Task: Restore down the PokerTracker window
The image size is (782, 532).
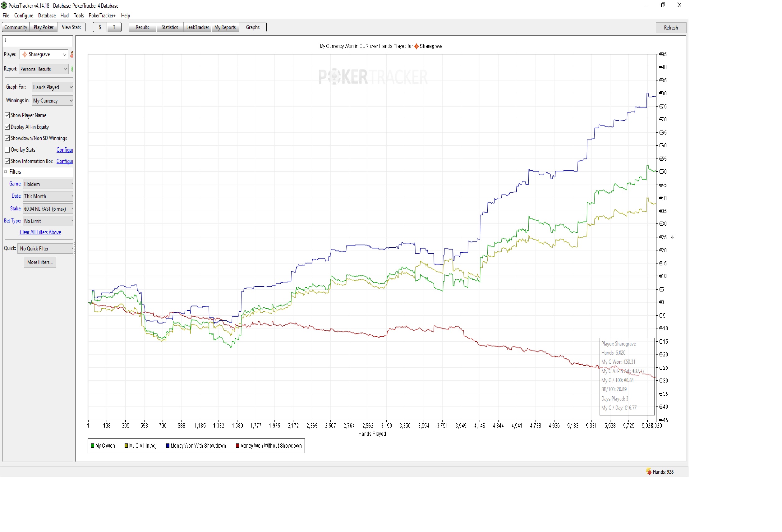Action: 663,5
